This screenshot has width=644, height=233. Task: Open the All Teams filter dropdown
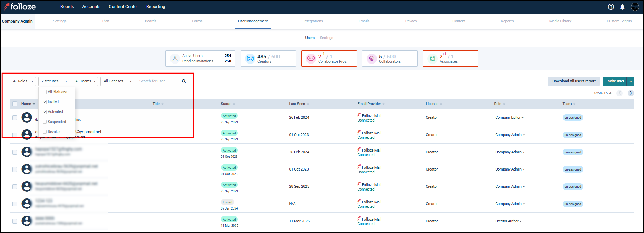coord(85,81)
